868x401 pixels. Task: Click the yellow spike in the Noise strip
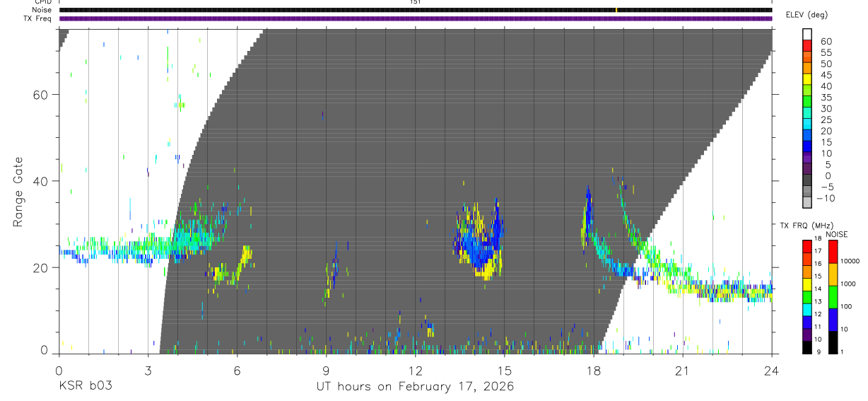[616, 10]
